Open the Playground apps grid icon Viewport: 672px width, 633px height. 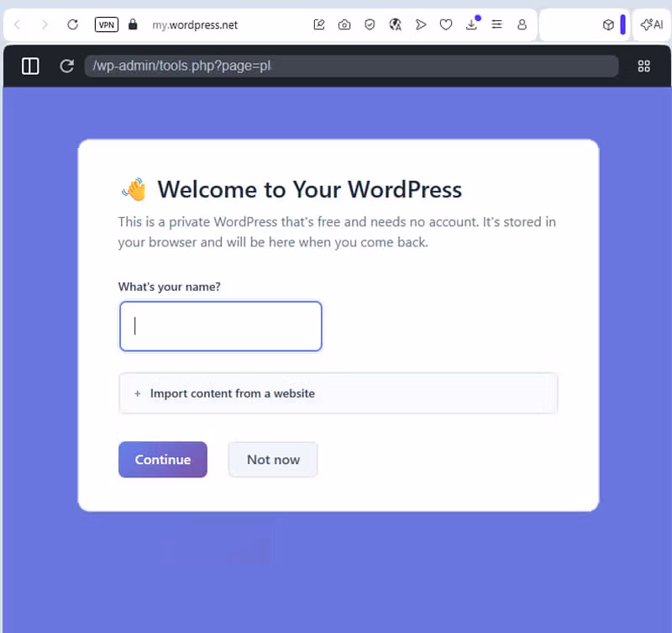click(643, 66)
